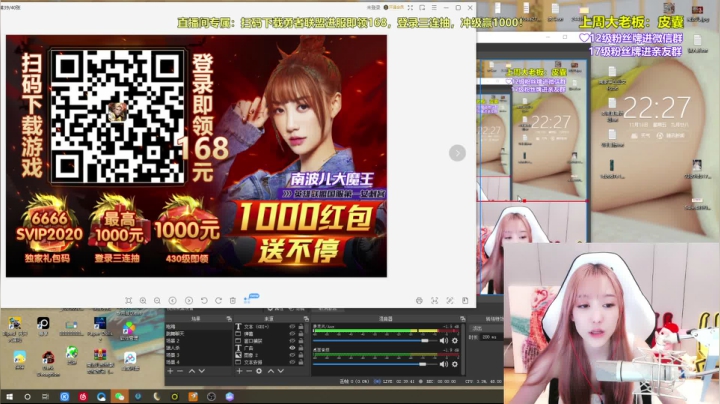Image resolution: width=720 pixels, height=404 pixels.
Task: Move the selected source down in OBS
Action: click(x=281, y=371)
